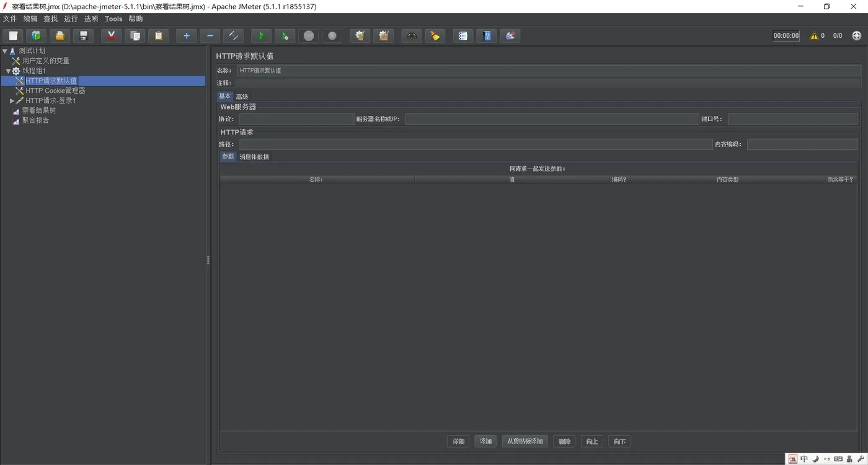Click the 注释 input field

coord(547,82)
